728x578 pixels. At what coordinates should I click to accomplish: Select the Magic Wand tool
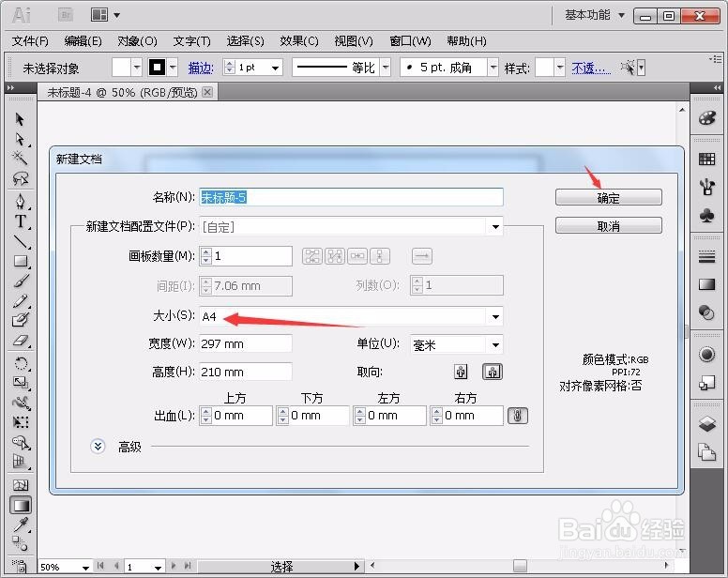20,159
